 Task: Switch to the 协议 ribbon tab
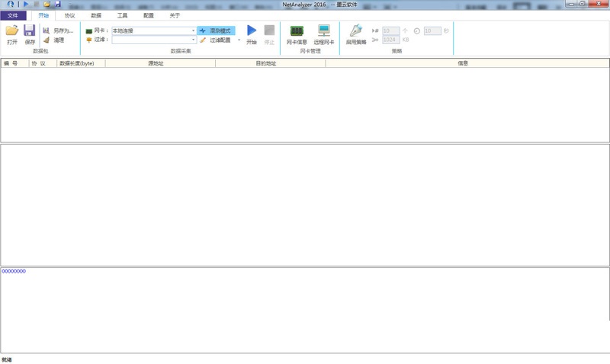(x=70, y=15)
